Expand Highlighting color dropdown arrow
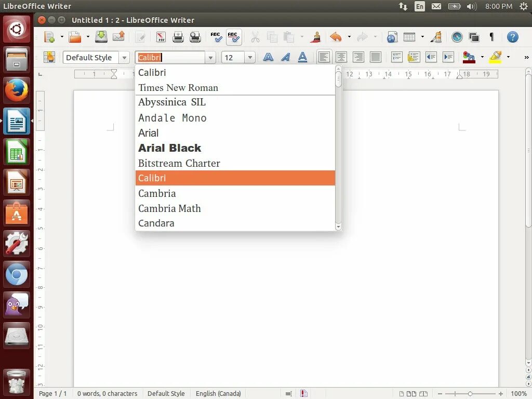This screenshot has height=399, width=532. click(508, 57)
